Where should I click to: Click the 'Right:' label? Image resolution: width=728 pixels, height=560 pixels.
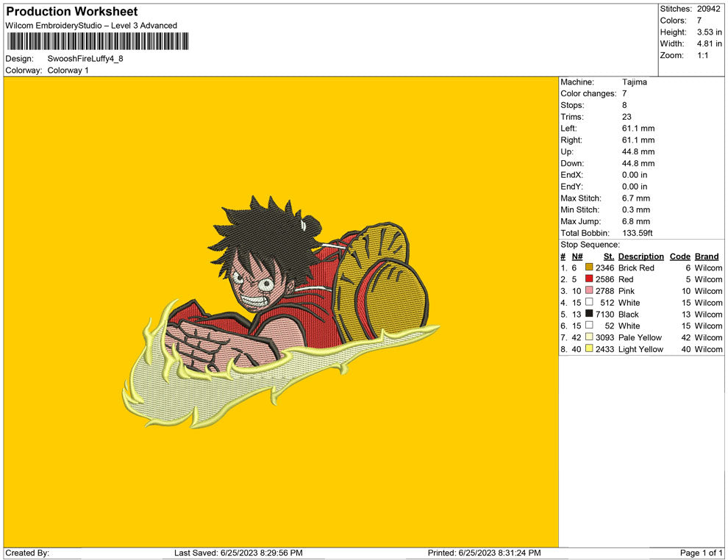pos(571,140)
